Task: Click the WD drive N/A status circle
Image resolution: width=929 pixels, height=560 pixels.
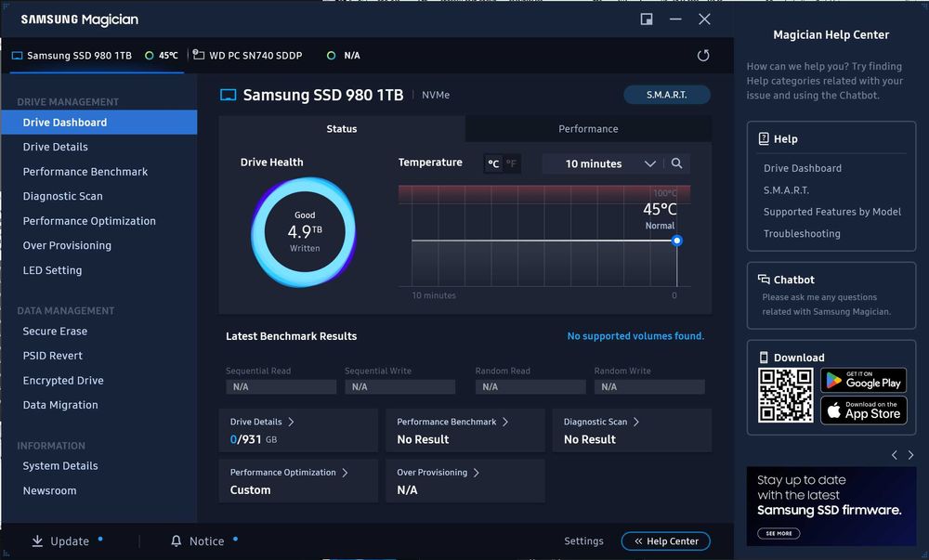Action: tap(332, 56)
